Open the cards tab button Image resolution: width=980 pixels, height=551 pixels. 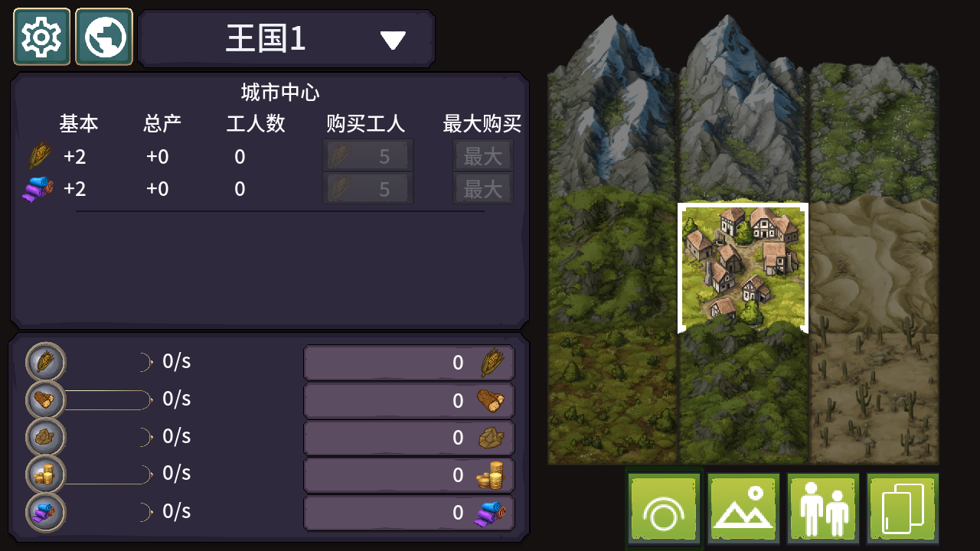click(903, 509)
